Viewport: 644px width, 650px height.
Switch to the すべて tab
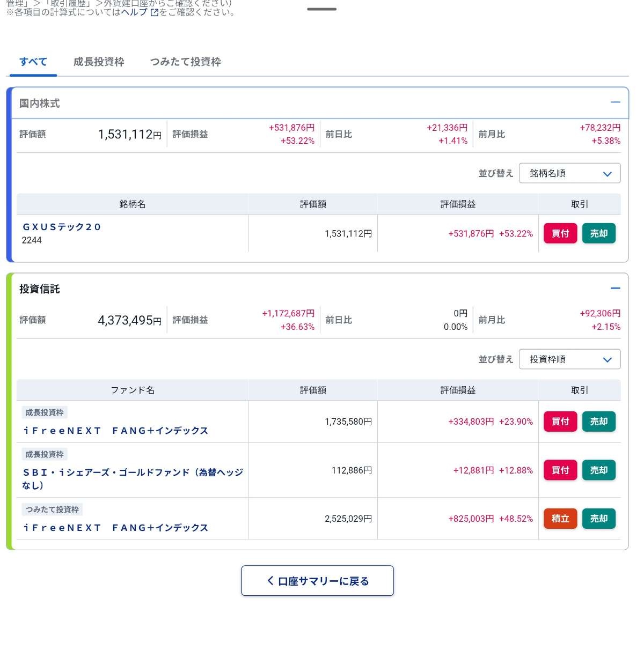click(33, 62)
